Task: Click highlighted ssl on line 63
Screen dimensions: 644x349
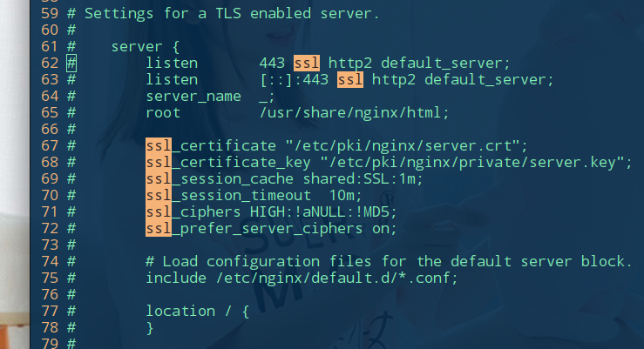Action: click(350, 79)
